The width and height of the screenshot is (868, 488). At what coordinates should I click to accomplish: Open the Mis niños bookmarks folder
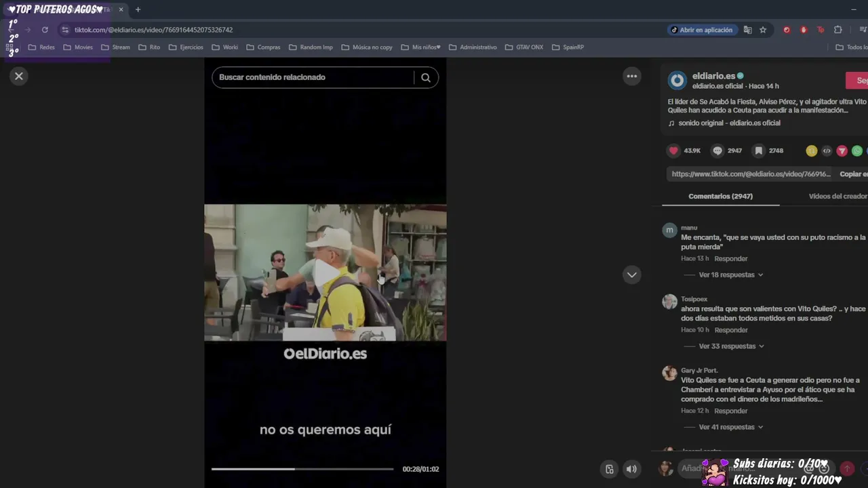(x=421, y=47)
